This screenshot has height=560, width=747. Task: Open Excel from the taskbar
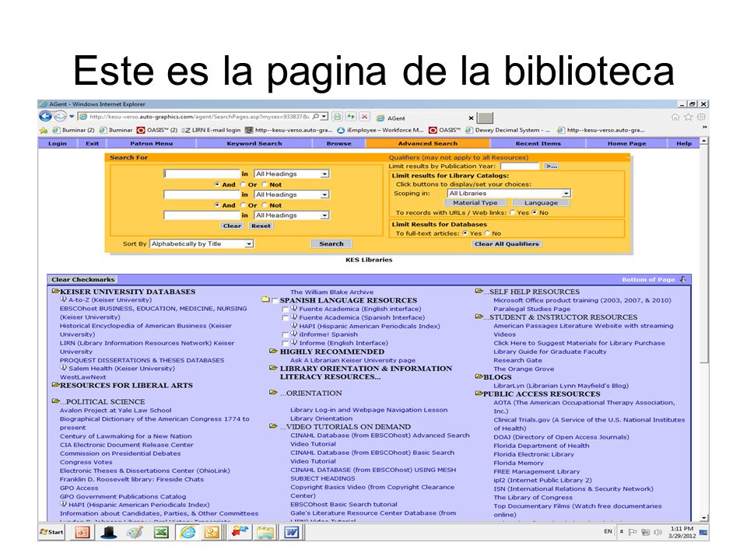click(161, 532)
